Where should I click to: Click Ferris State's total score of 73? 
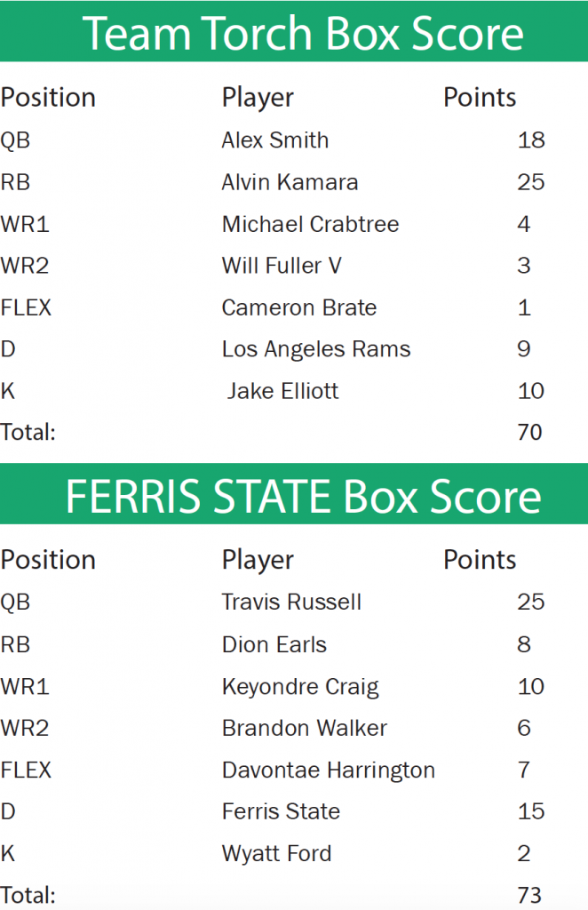[x=530, y=895]
